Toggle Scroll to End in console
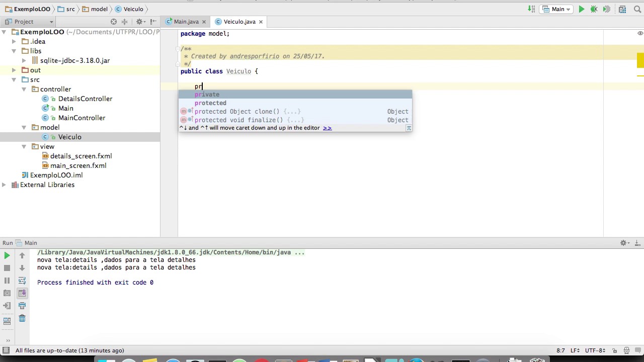The width and height of the screenshot is (644, 362). click(x=22, y=293)
